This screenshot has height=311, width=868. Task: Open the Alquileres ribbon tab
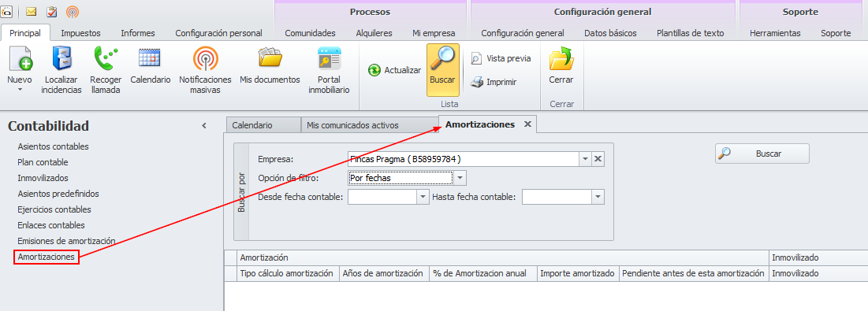(374, 33)
